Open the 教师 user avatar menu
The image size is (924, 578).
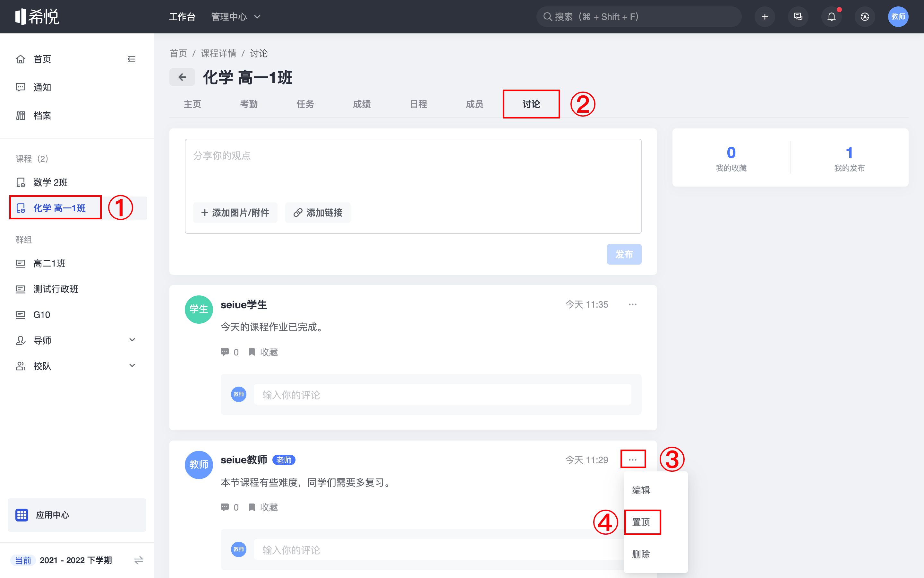click(x=898, y=17)
